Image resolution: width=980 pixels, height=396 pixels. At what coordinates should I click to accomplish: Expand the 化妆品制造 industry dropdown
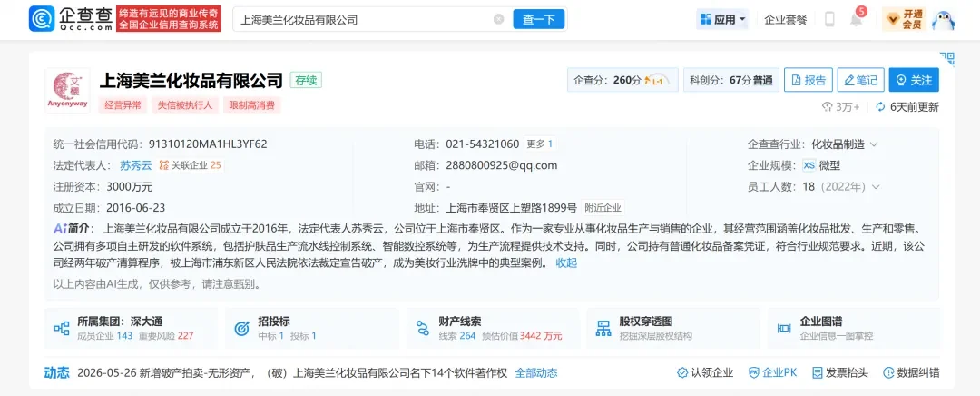[x=874, y=144]
